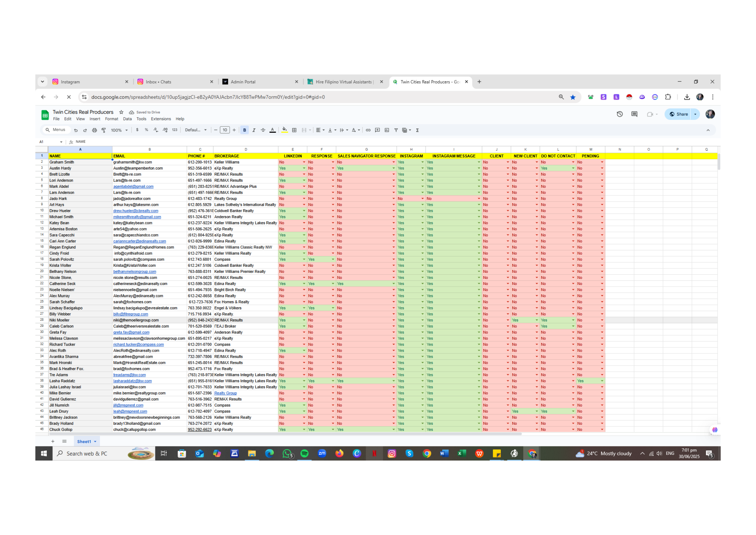
Task: Open agentabdel@gmail.com email link
Action: coord(133,187)
